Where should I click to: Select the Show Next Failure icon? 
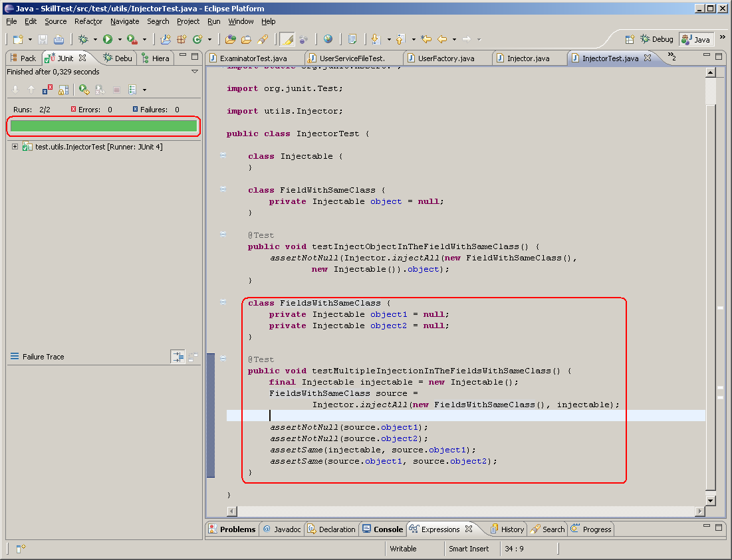(x=15, y=89)
